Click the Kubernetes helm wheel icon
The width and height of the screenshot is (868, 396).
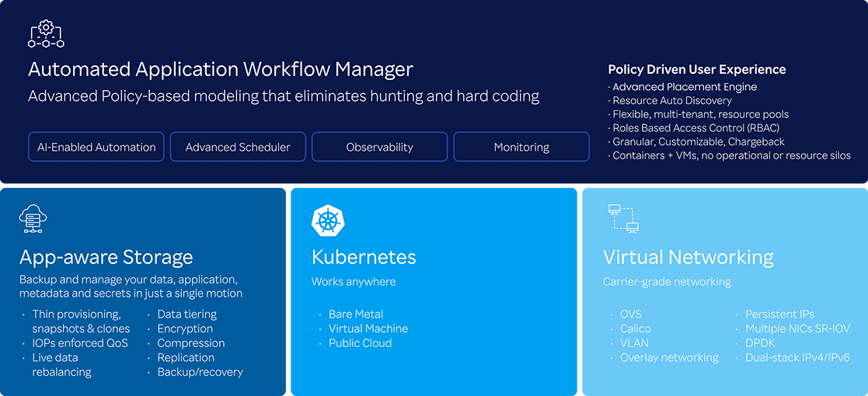tap(326, 220)
